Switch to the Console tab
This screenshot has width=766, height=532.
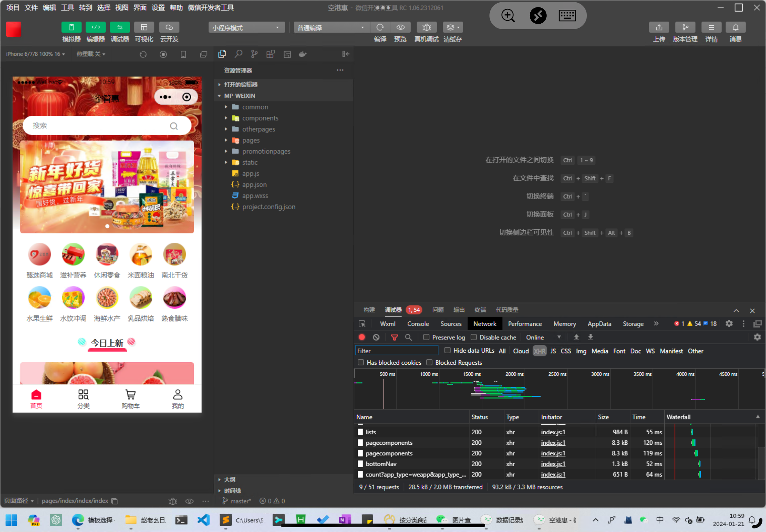pyautogui.click(x=417, y=324)
